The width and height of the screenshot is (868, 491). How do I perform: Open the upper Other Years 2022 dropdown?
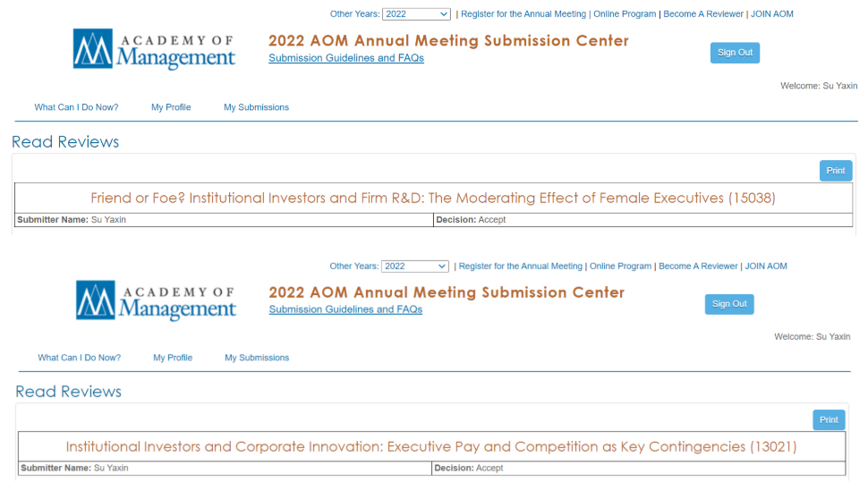click(x=416, y=14)
